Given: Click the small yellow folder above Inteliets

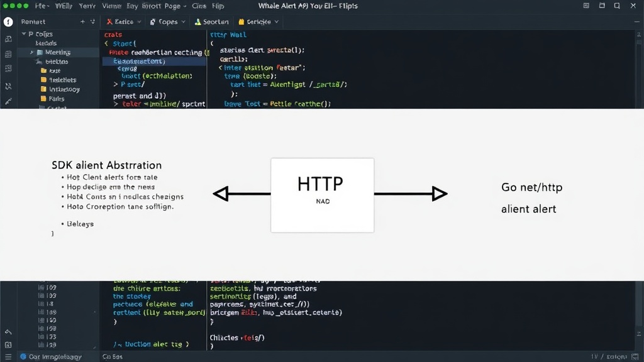Looking at the screenshot, I should 43,70.
